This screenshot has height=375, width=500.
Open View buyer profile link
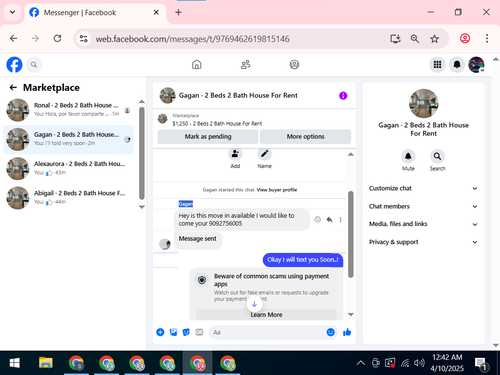(x=277, y=190)
